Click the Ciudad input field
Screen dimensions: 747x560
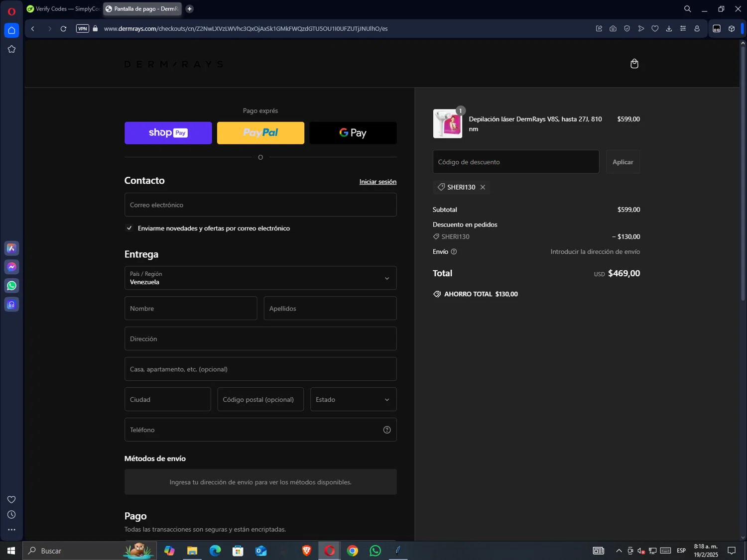[x=168, y=400]
